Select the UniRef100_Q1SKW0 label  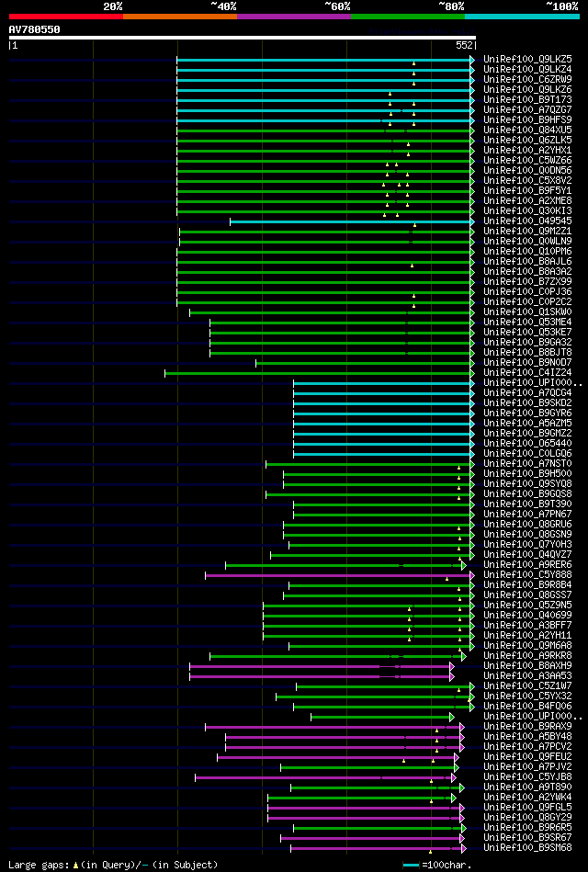(528, 312)
